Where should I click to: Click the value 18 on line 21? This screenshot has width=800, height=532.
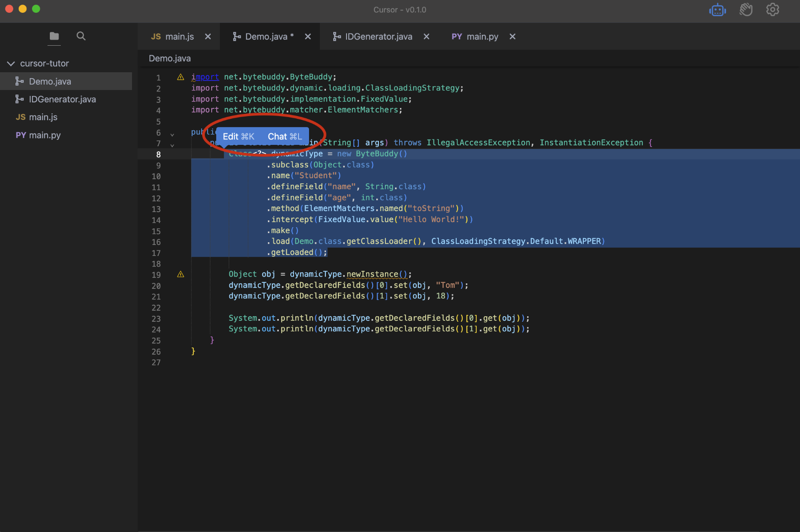(441, 296)
